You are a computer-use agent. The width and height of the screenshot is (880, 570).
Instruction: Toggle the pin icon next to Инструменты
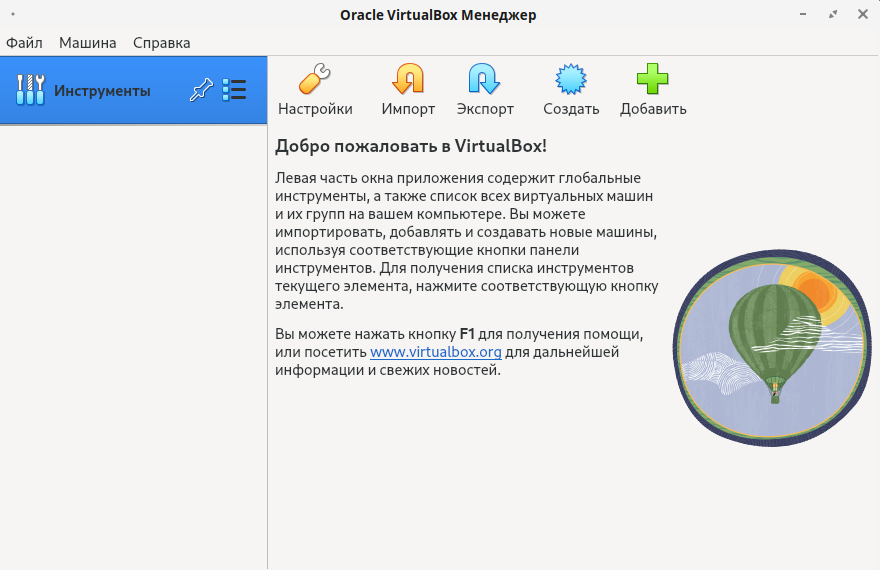201,91
